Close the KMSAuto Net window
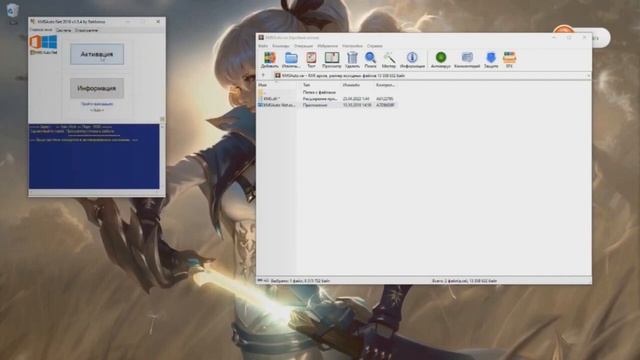640x360 pixels. (x=158, y=22)
